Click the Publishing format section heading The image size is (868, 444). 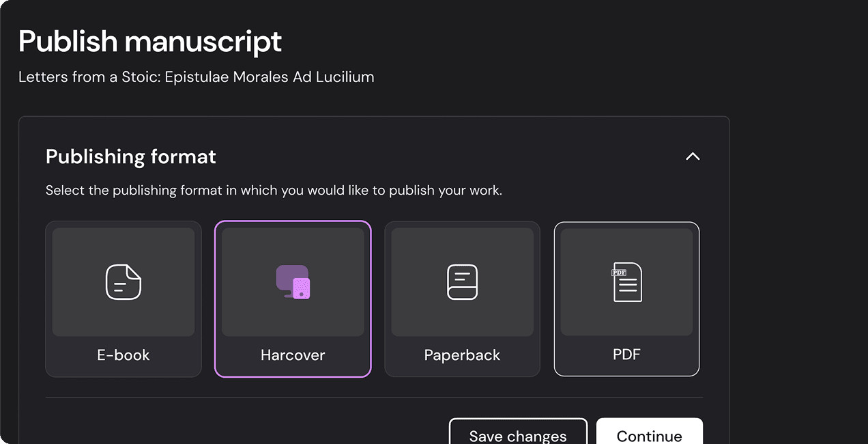pyautogui.click(x=131, y=156)
